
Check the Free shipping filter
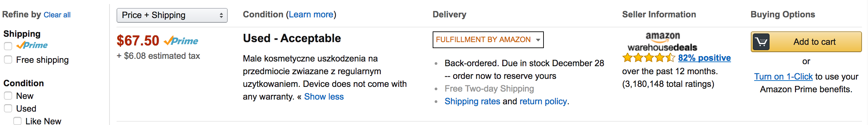pyautogui.click(x=8, y=60)
